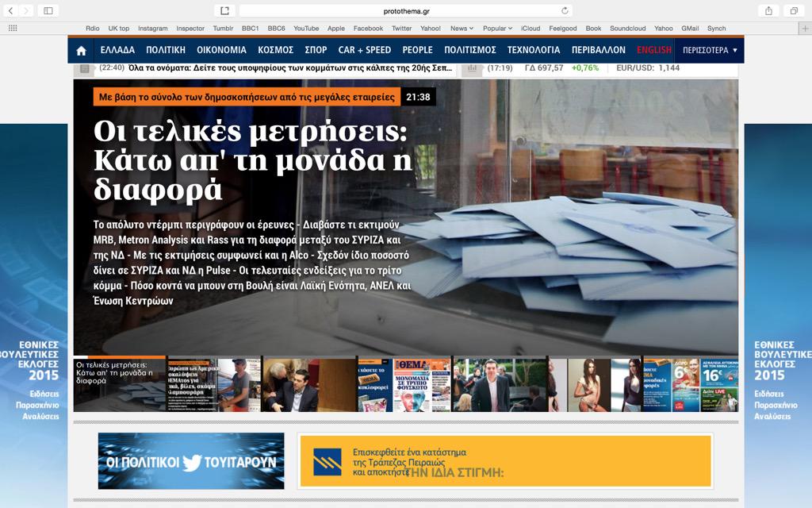Open main headline Οι τελικές μετρήσεις
The image size is (812, 508).
(x=253, y=160)
